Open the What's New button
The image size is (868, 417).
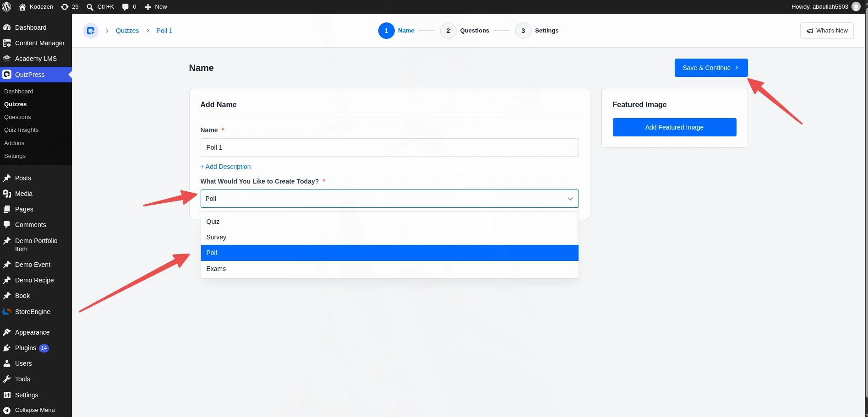click(x=827, y=31)
